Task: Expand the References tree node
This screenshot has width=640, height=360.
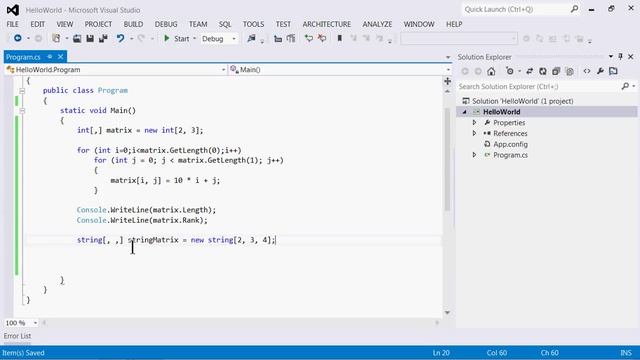Action: click(x=474, y=133)
